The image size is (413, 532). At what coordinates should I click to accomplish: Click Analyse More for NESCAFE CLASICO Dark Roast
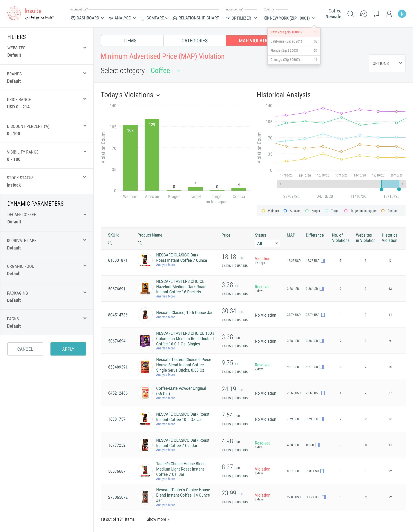166,265
